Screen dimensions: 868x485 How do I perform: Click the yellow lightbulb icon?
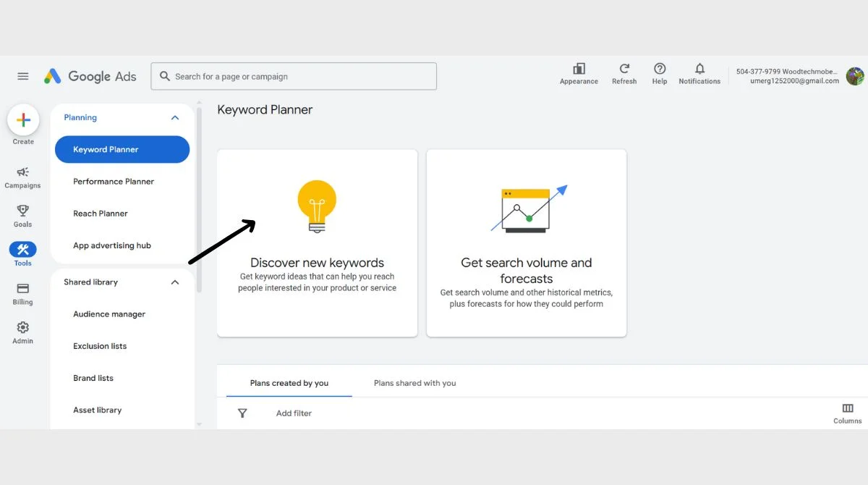coord(317,206)
